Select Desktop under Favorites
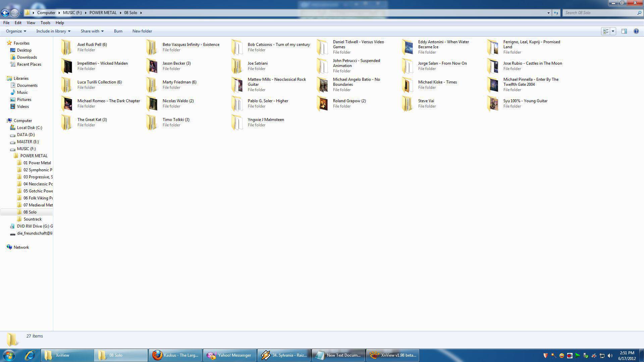Viewport: 644px width, 362px height. coord(24,50)
